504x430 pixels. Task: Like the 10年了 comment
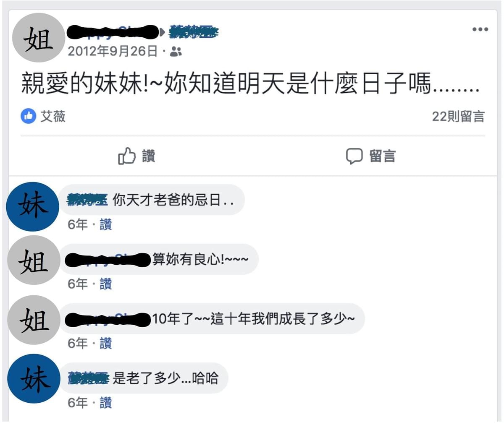tap(106, 344)
